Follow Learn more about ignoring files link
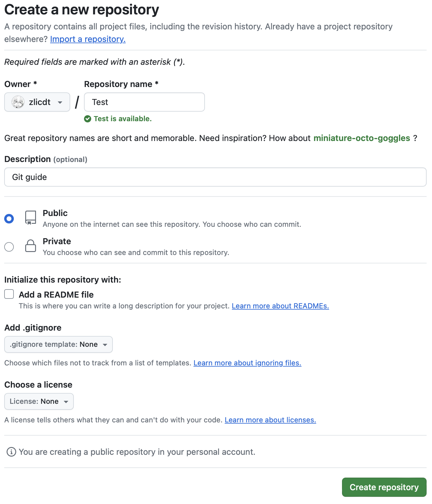 [x=247, y=363]
